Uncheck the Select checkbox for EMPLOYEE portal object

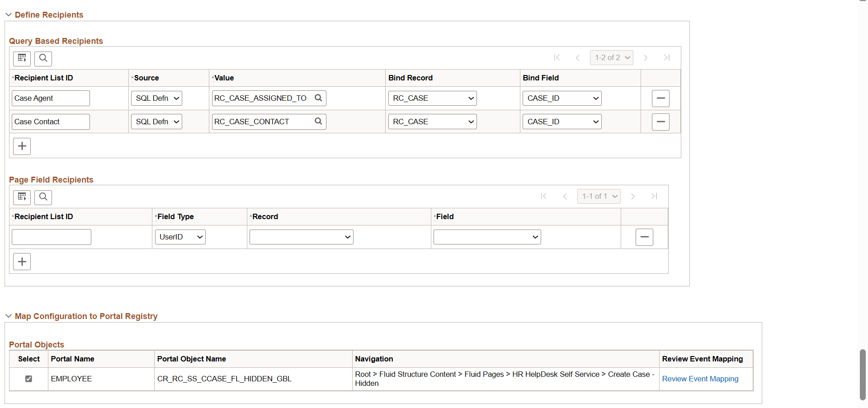(x=28, y=379)
